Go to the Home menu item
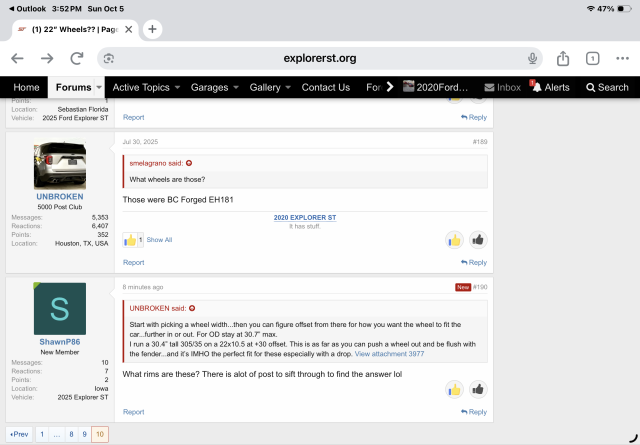 tap(26, 87)
